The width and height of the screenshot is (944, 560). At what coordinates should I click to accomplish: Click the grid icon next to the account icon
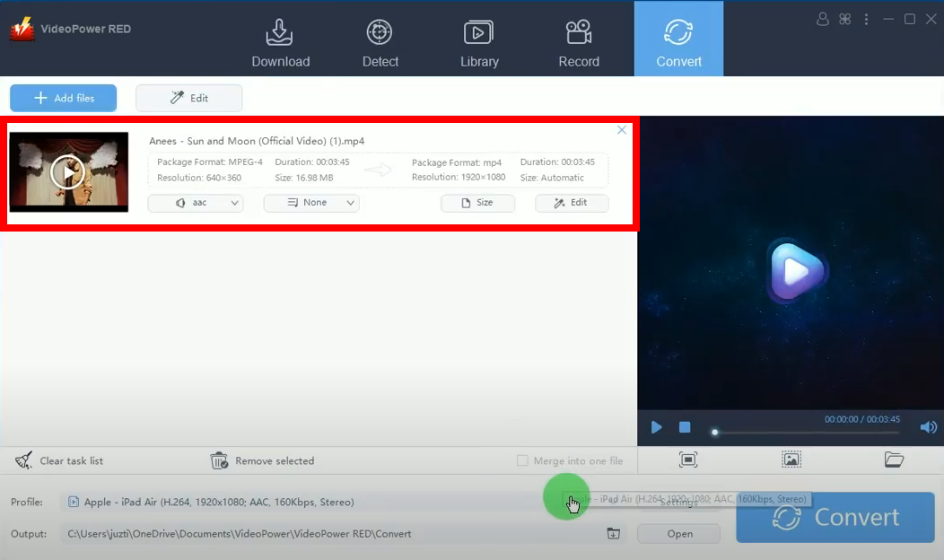(x=844, y=18)
